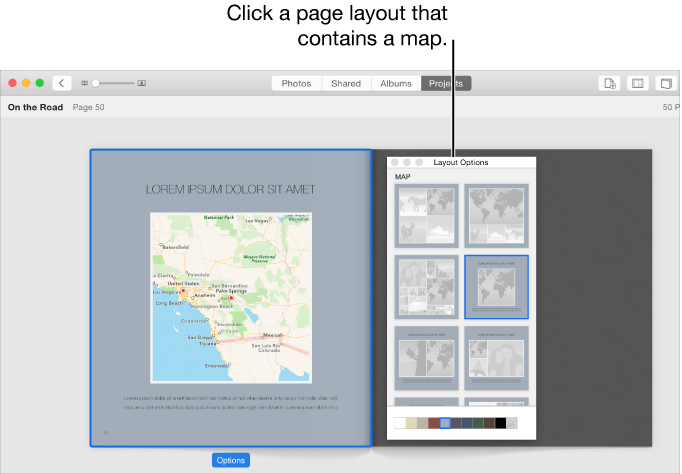Pick the black background swatch

(501, 423)
